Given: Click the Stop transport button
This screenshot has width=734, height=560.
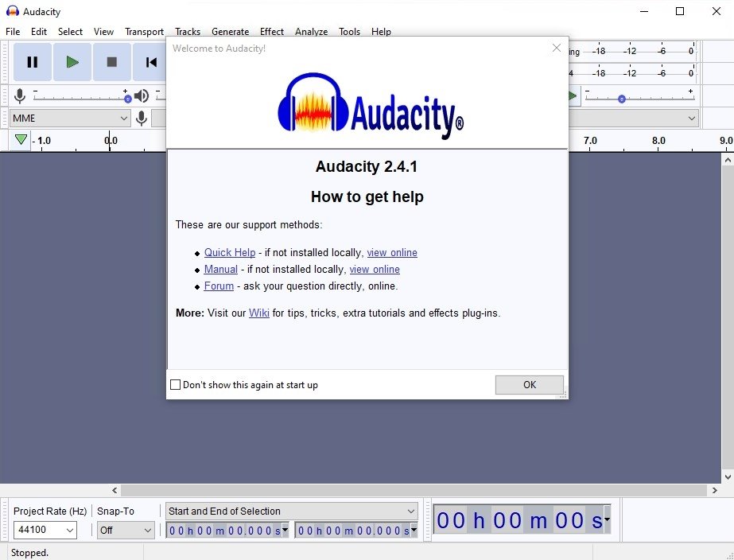Looking at the screenshot, I should tap(112, 62).
